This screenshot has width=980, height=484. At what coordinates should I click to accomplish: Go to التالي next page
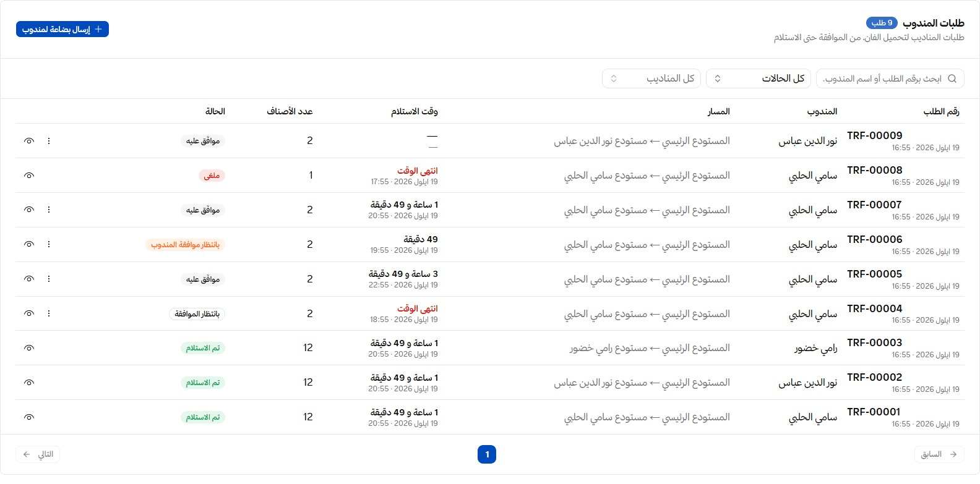point(38,454)
